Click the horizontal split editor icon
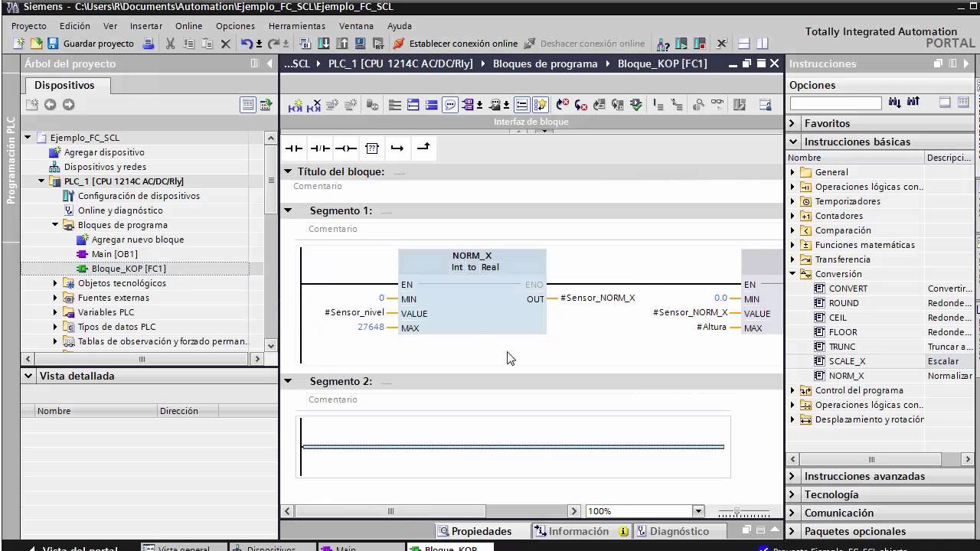Image resolution: width=980 pixels, height=551 pixels. point(743,44)
